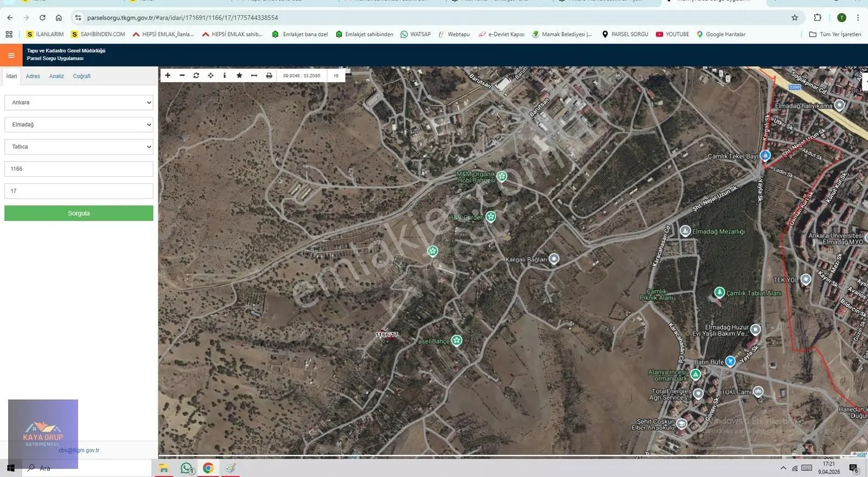Click the parcel number 17 field
Screen dimensions: 868x477
79,191
